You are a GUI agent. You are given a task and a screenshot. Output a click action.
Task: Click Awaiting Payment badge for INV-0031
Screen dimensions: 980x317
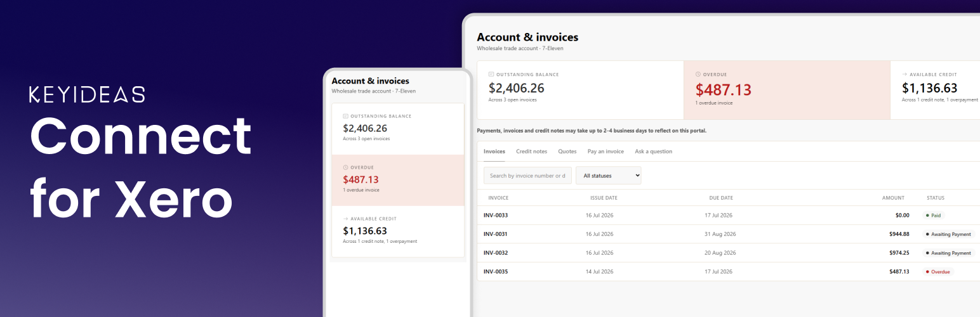[x=948, y=235]
